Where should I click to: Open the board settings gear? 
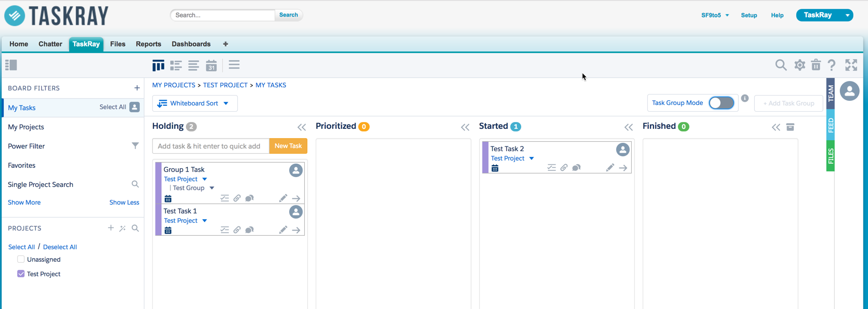[x=799, y=65]
